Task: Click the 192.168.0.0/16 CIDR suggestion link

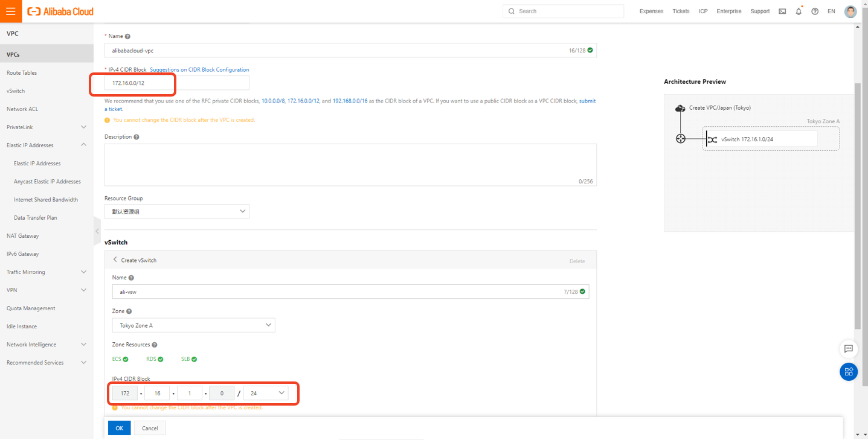Action: click(x=350, y=101)
